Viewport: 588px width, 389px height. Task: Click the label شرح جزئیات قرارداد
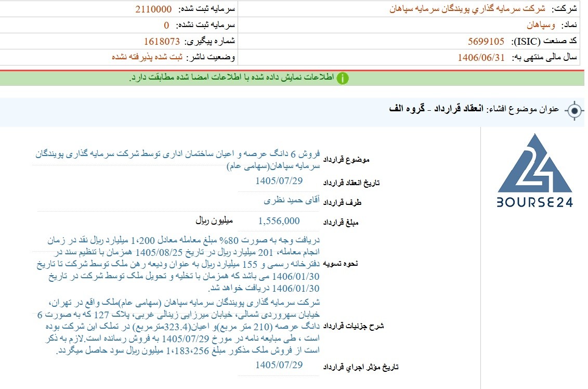click(353, 326)
